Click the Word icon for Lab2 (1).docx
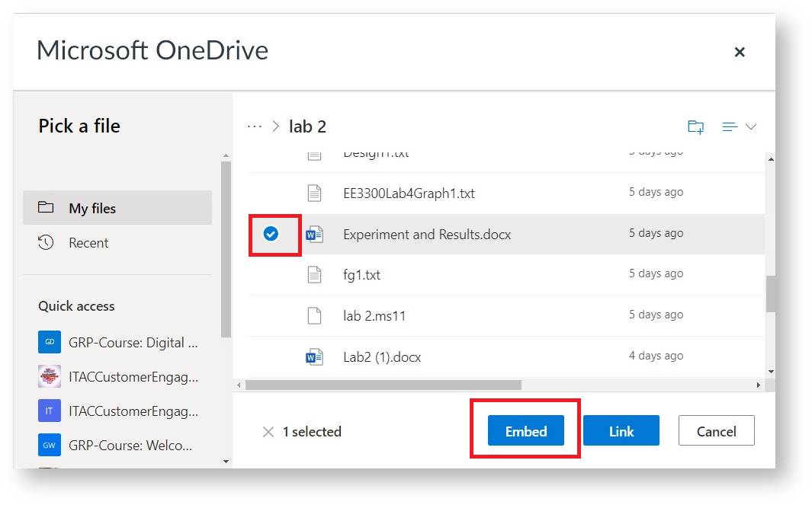Viewport: 812px width, 505px height. [x=314, y=357]
